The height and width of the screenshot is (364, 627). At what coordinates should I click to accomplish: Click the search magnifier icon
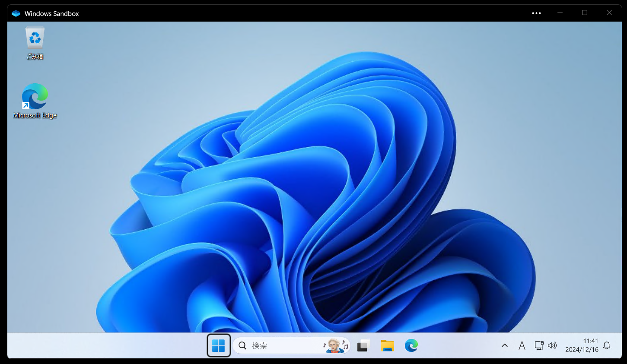pos(242,345)
